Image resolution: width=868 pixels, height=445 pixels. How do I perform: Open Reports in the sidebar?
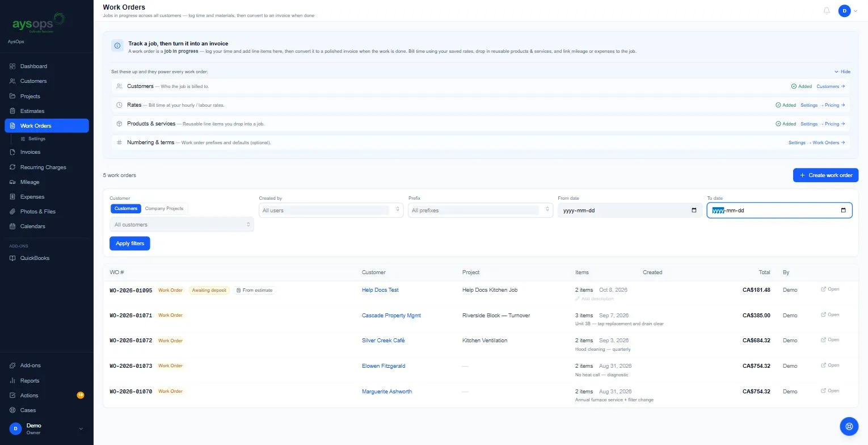(47, 381)
